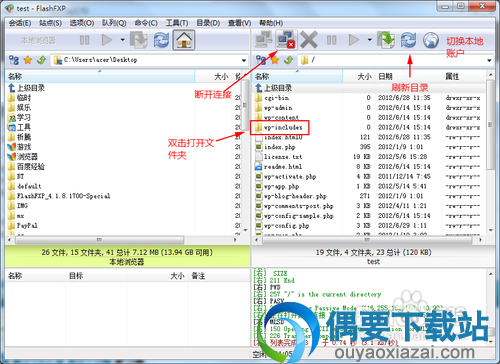Refresh the local directory listing
Screen dimensions: 500x364
click(x=161, y=40)
